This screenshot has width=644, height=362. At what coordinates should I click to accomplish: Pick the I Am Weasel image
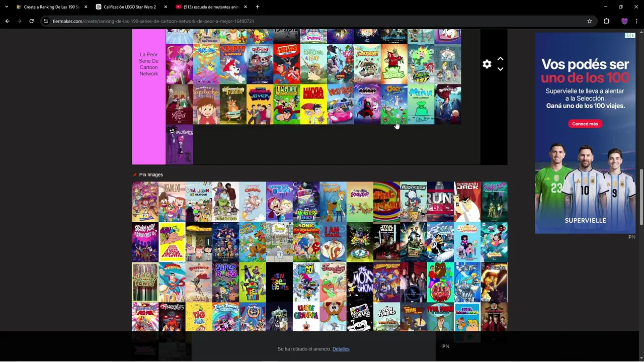[333, 242]
